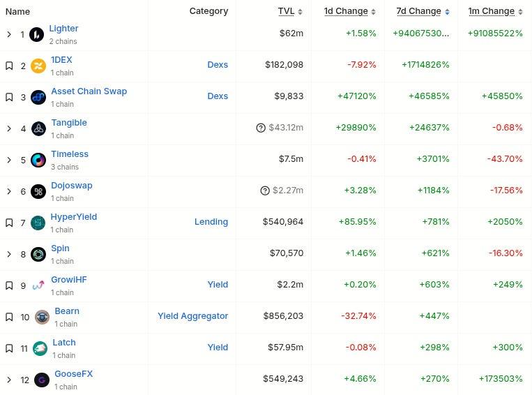The image size is (532, 395).
Task: Bookmark the 1DEX protocol row
Action: (9, 66)
